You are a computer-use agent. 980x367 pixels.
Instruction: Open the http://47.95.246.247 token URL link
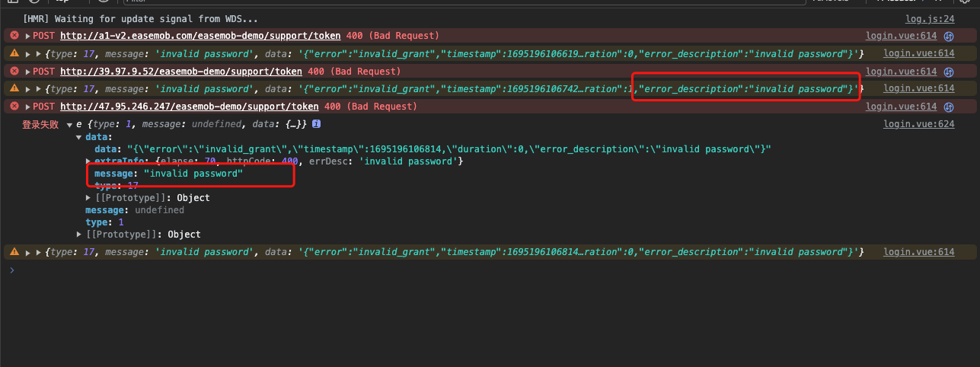190,107
